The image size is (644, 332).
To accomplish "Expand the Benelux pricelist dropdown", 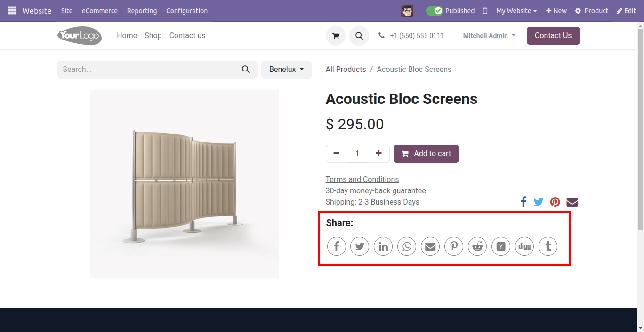I will tap(286, 70).
